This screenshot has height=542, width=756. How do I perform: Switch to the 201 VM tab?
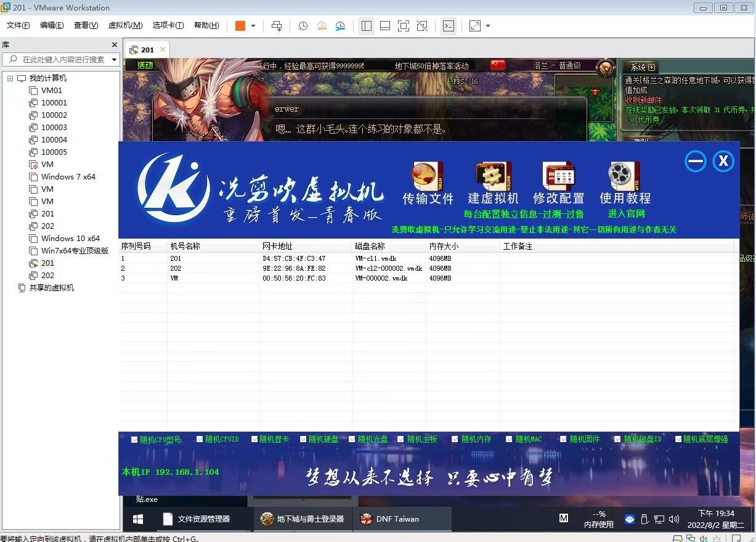click(x=147, y=49)
